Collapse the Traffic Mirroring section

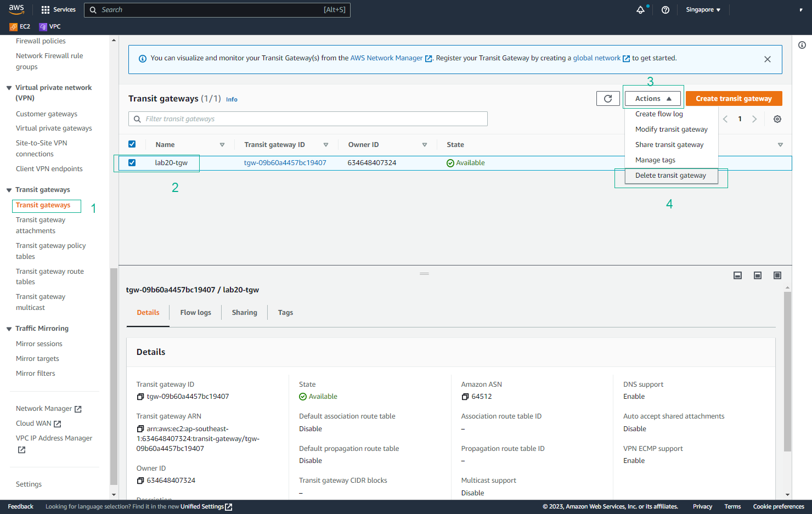pos(9,329)
